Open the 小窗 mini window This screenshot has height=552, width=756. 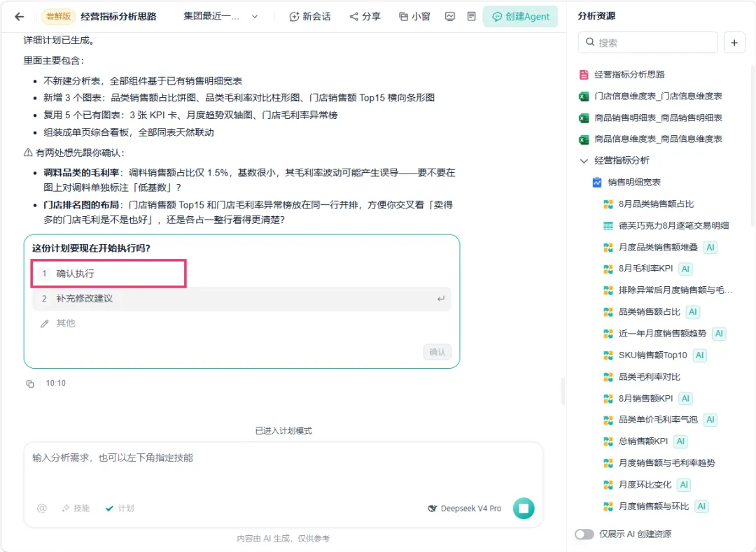414,16
